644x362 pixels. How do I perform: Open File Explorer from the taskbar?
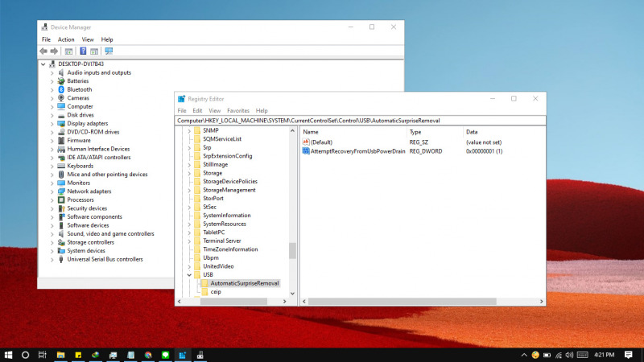pos(61,355)
